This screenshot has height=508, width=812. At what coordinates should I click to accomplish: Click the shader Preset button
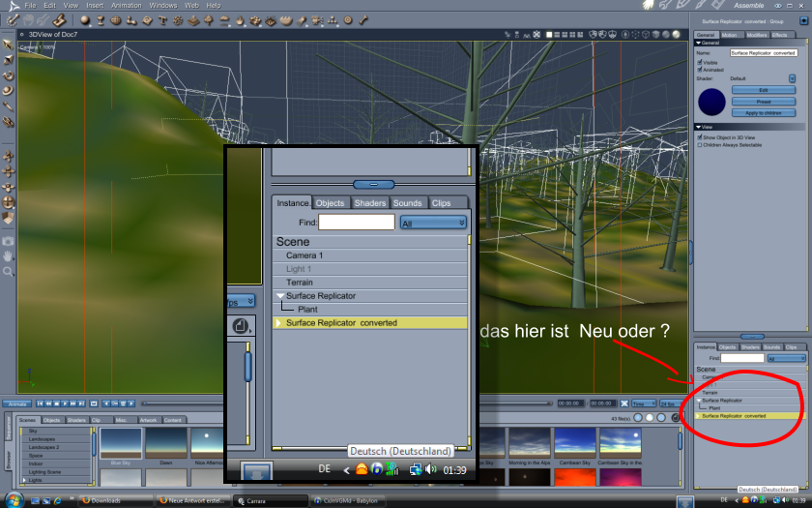[764, 102]
